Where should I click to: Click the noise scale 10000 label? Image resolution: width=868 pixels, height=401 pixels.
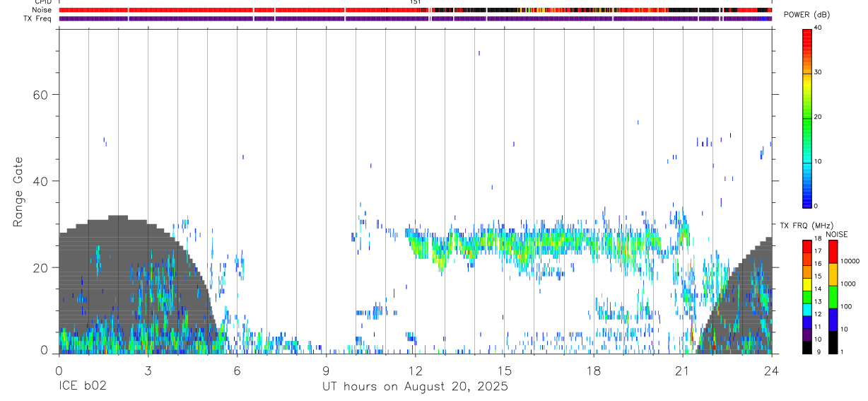pyautogui.click(x=850, y=262)
